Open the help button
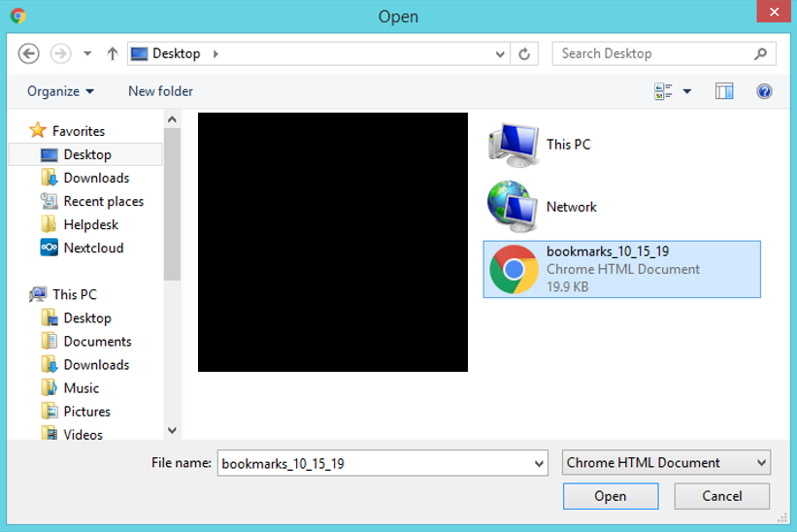 click(764, 91)
